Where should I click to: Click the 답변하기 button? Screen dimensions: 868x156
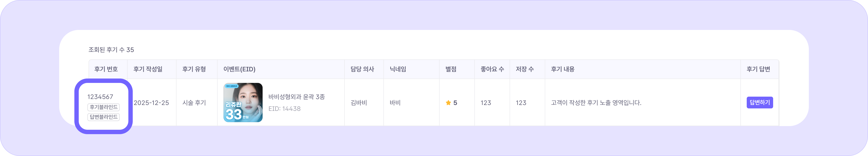[x=759, y=103]
